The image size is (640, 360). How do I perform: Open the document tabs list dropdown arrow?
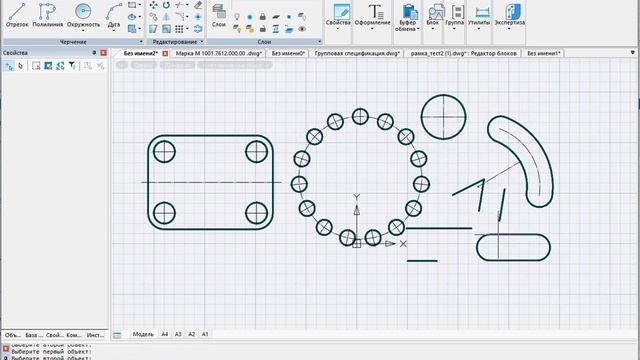click(633, 53)
